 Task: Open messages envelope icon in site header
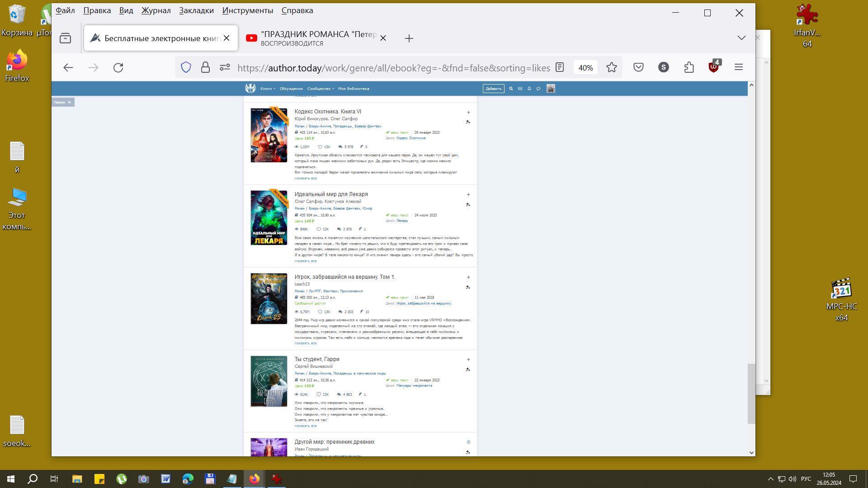point(520,89)
